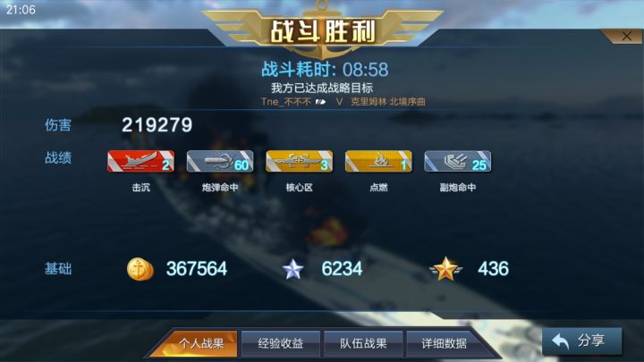The width and height of the screenshot is (644, 362).
Task: Click the 分享 share button
Action: [x=582, y=341]
